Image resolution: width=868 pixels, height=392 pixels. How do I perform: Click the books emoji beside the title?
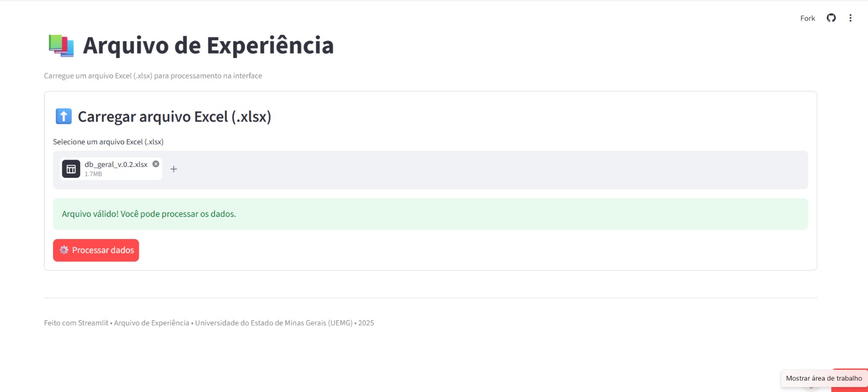(x=61, y=46)
